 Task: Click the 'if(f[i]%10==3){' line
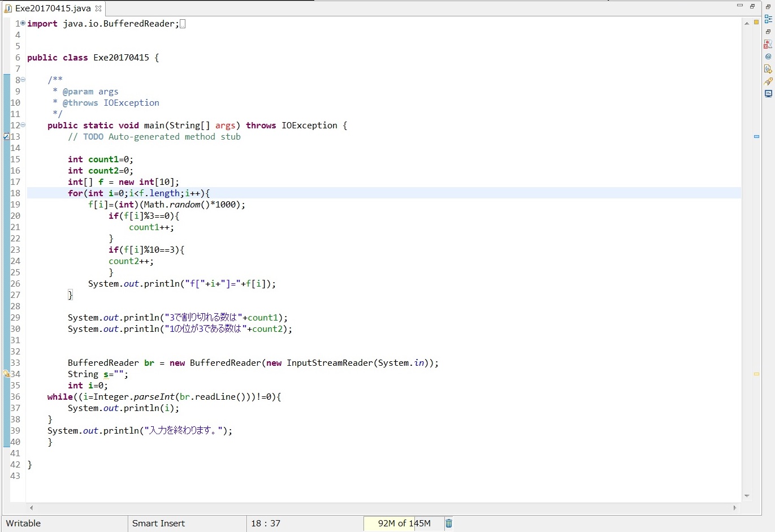tap(146, 250)
